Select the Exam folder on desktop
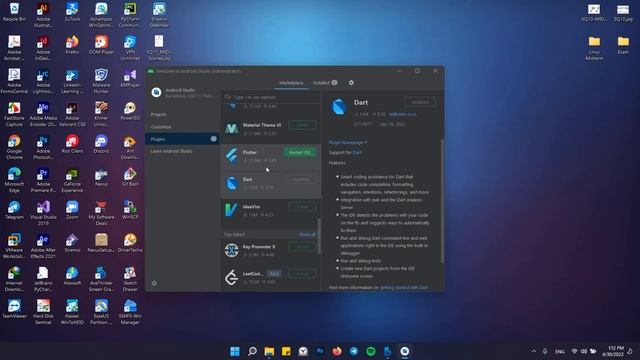Image resolution: width=640 pixels, height=360 pixels. (623, 45)
